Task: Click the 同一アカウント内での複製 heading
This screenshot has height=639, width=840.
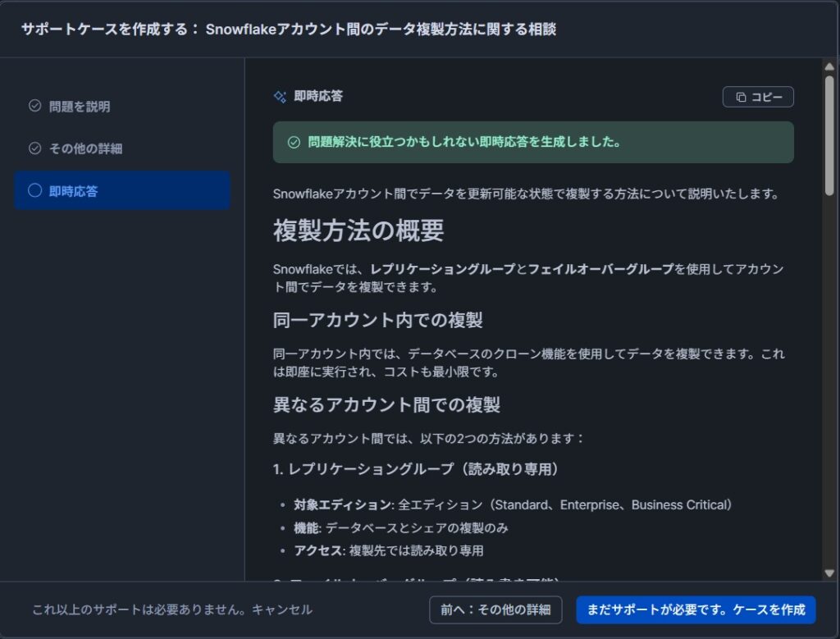Action: coord(377,320)
